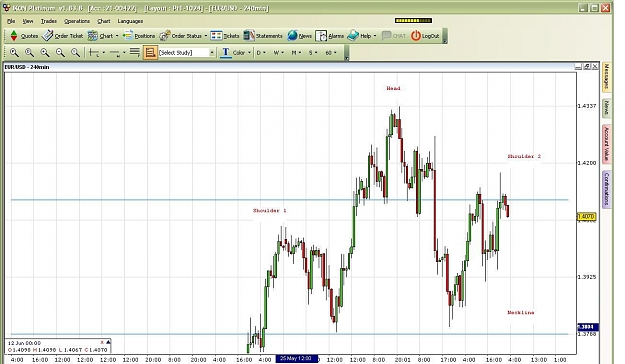This screenshot has width=625, height=364.
Task: Open the Order Status window
Action: tap(180, 36)
